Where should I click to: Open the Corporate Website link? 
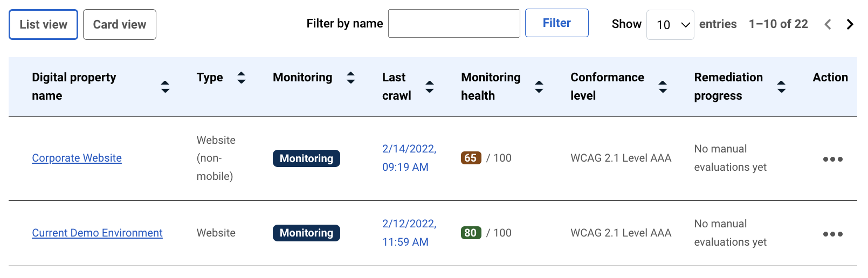(77, 158)
